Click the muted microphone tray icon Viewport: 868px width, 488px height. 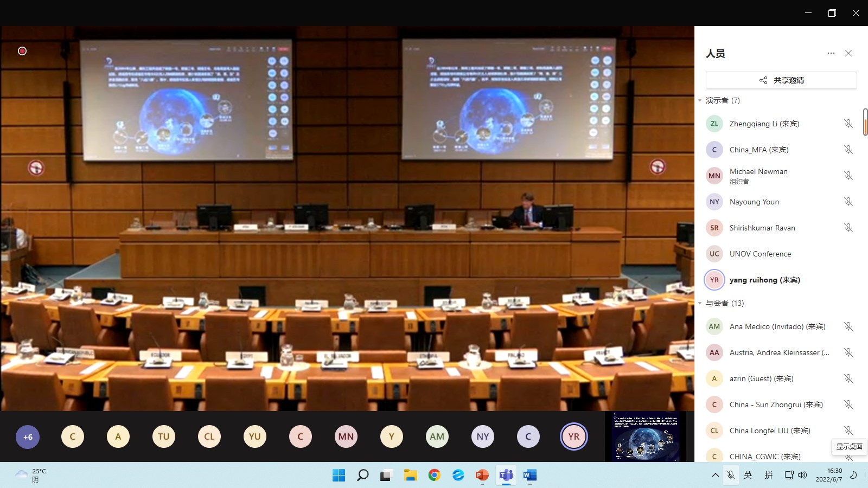(731, 476)
